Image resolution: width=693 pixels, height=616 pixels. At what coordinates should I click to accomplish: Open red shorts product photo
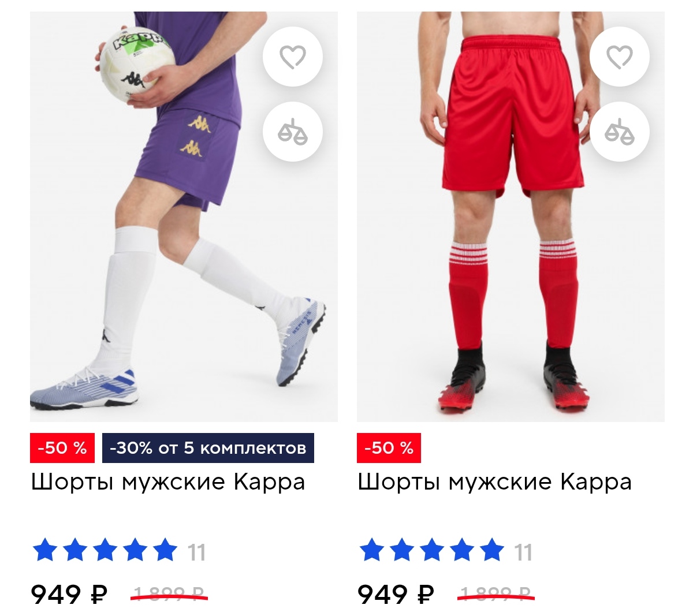pyautogui.click(x=511, y=216)
